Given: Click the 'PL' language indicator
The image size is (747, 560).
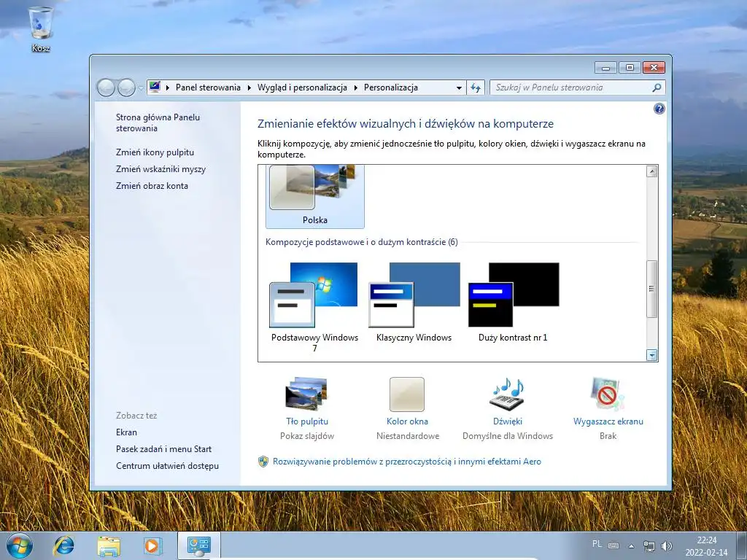Looking at the screenshot, I should point(597,544).
